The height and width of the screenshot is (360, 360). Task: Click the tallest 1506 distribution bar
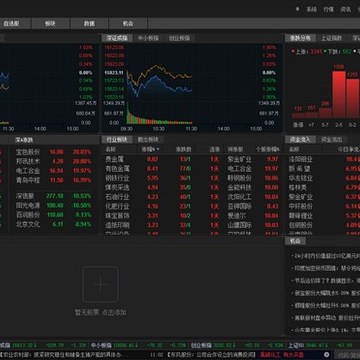pyautogui.click(x=339, y=94)
